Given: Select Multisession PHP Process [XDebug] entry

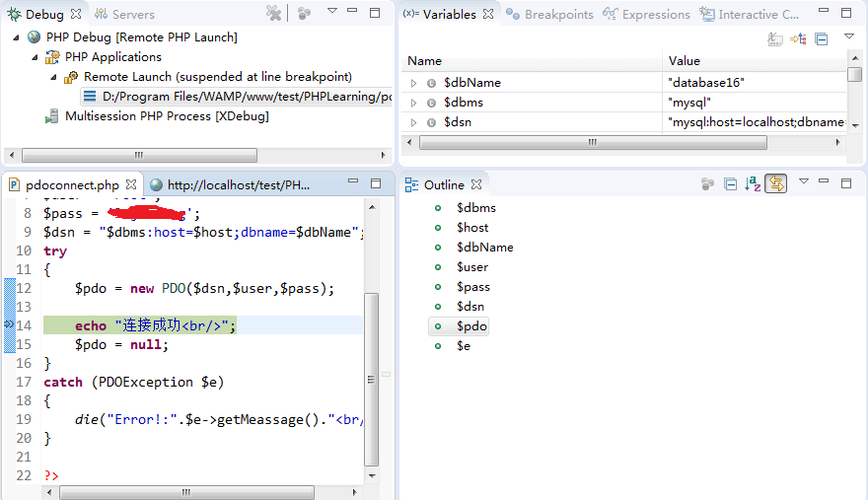Looking at the screenshot, I should 167,116.
